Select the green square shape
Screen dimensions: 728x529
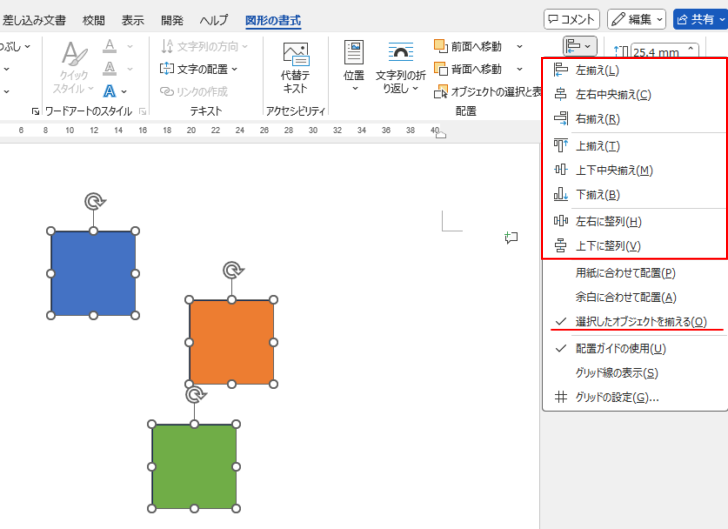coord(194,466)
